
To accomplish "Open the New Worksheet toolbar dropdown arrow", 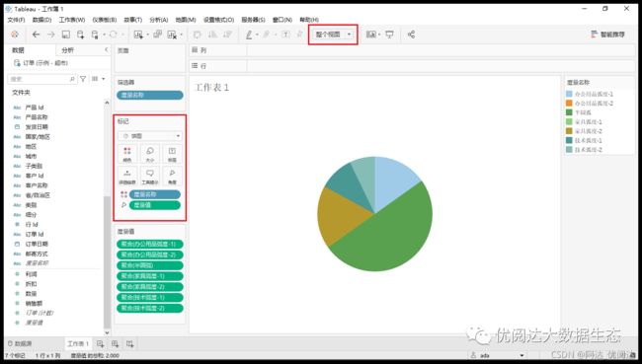I will point(147,35).
